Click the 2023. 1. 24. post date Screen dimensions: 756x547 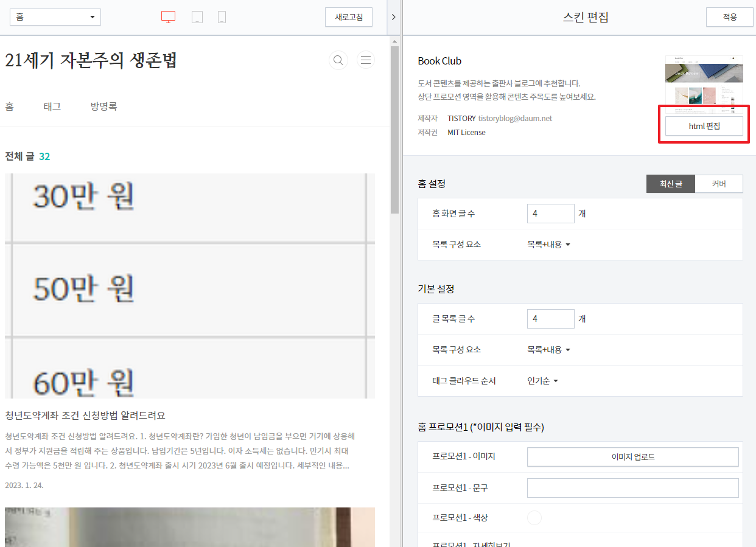click(24, 486)
